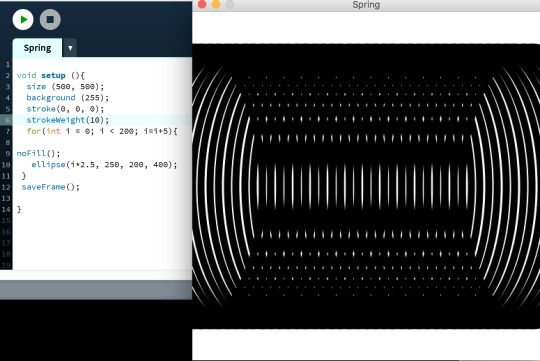Place cursor on the saveFrame() line

pyautogui.click(x=50, y=187)
